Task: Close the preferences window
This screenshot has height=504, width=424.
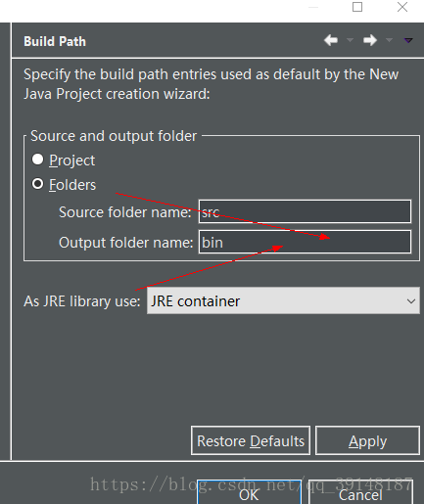Action: pyautogui.click(x=402, y=7)
